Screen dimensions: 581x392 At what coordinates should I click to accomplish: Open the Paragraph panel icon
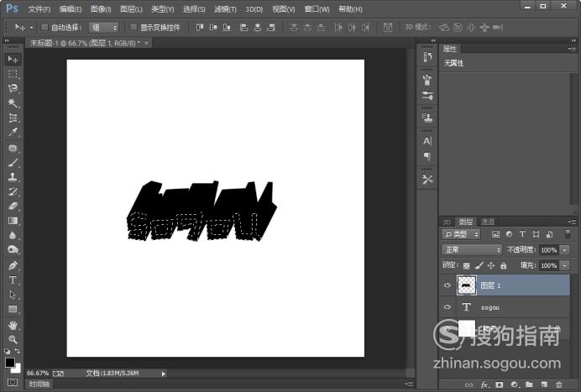tap(427, 156)
